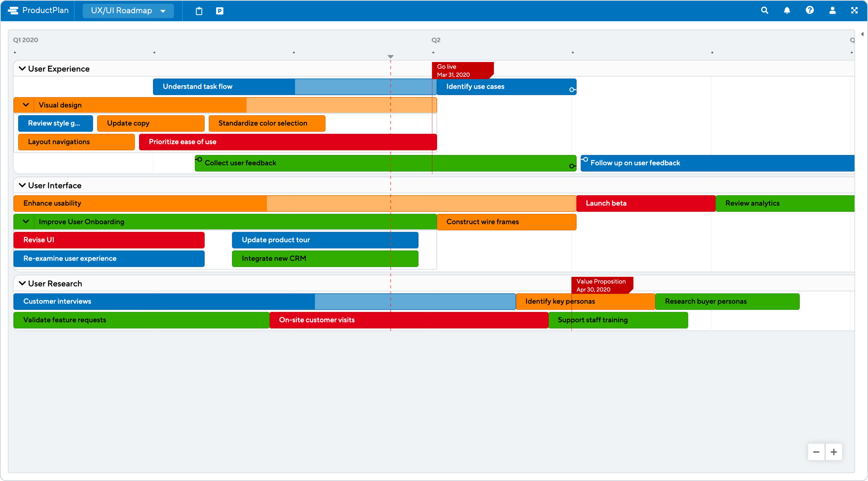This screenshot has width=868, height=481.
Task: Click the Prioritize ease of use task
Action: (x=289, y=142)
